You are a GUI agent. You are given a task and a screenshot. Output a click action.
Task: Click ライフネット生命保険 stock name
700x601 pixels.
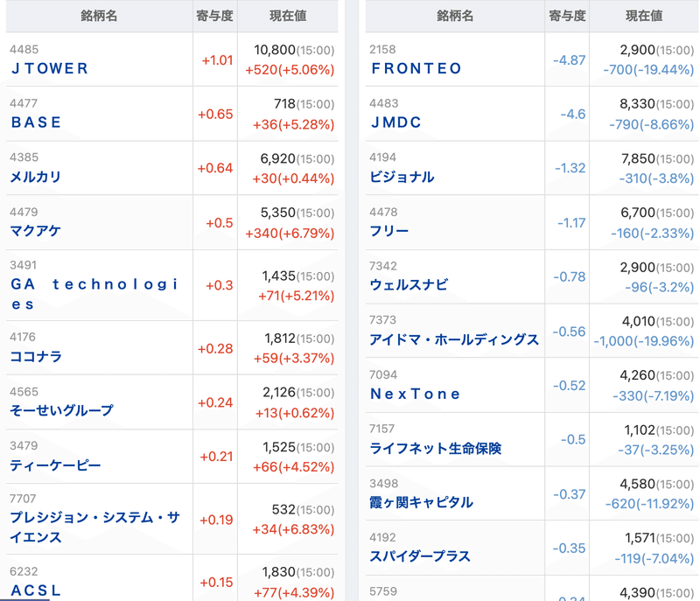coord(435,448)
